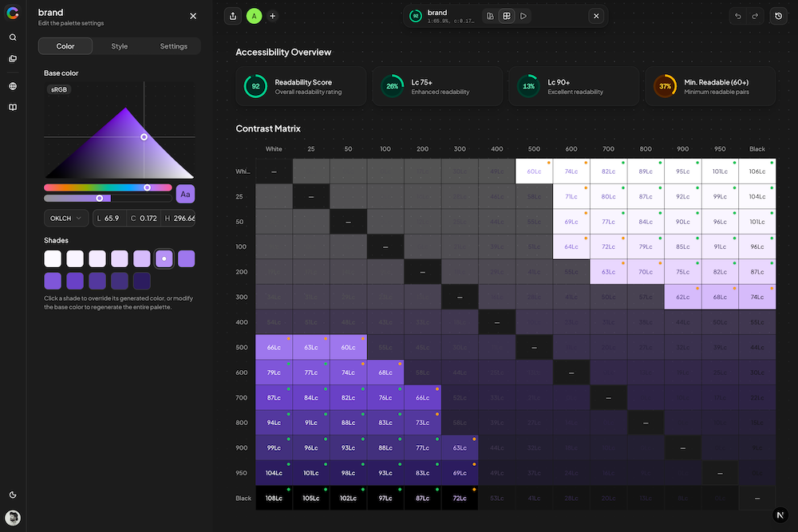Click the Aa text preview button
Screen dimensions: 798x532
(185, 194)
